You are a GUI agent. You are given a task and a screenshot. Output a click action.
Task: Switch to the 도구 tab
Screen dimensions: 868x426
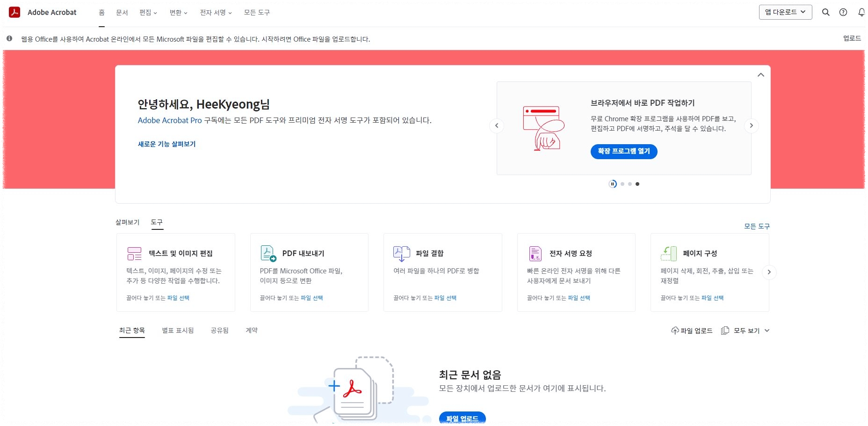157,222
